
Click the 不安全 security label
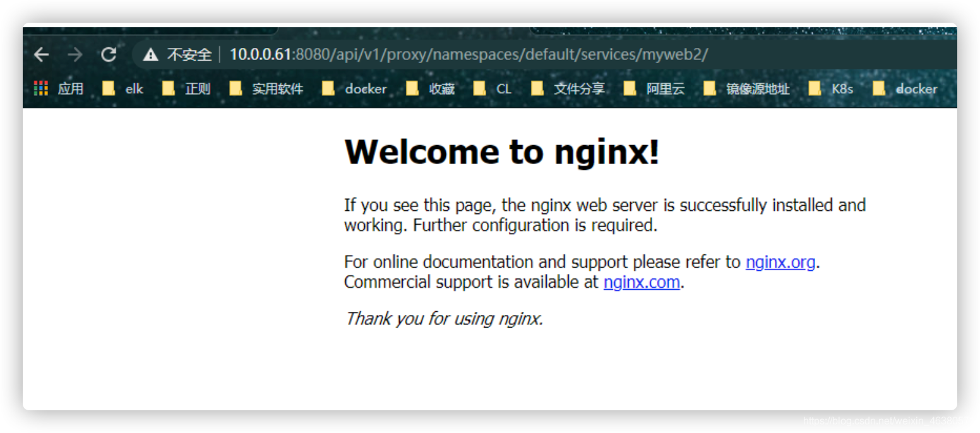(189, 55)
